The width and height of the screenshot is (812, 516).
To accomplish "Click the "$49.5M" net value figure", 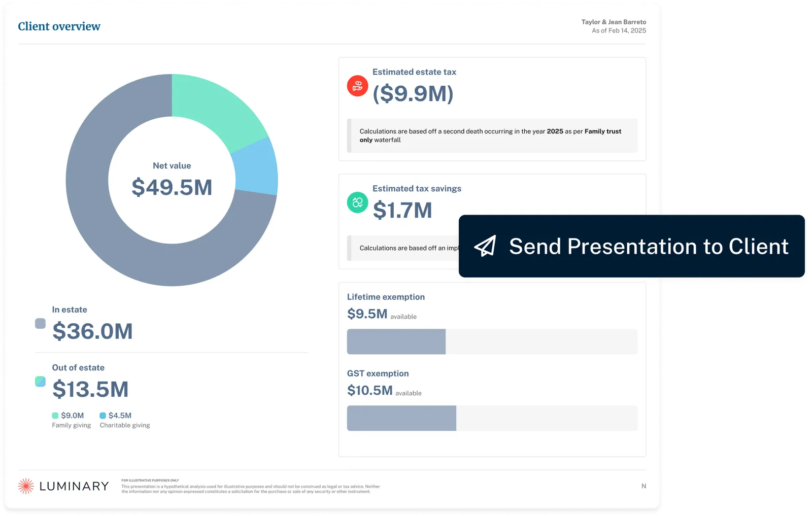I will (x=172, y=187).
